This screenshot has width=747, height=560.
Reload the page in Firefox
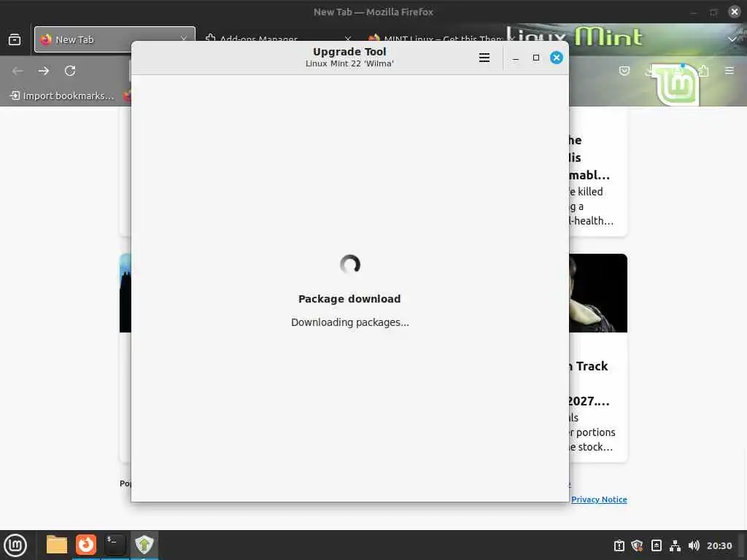click(70, 71)
